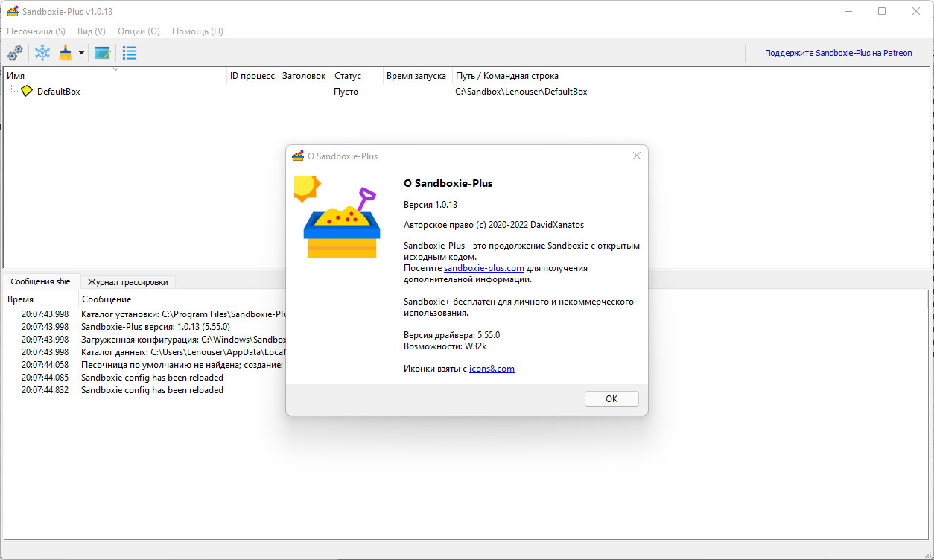Screen dimensions: 934x560
Task: Maximize the Sandboxie-Plus main window
Action: [882, 11]
